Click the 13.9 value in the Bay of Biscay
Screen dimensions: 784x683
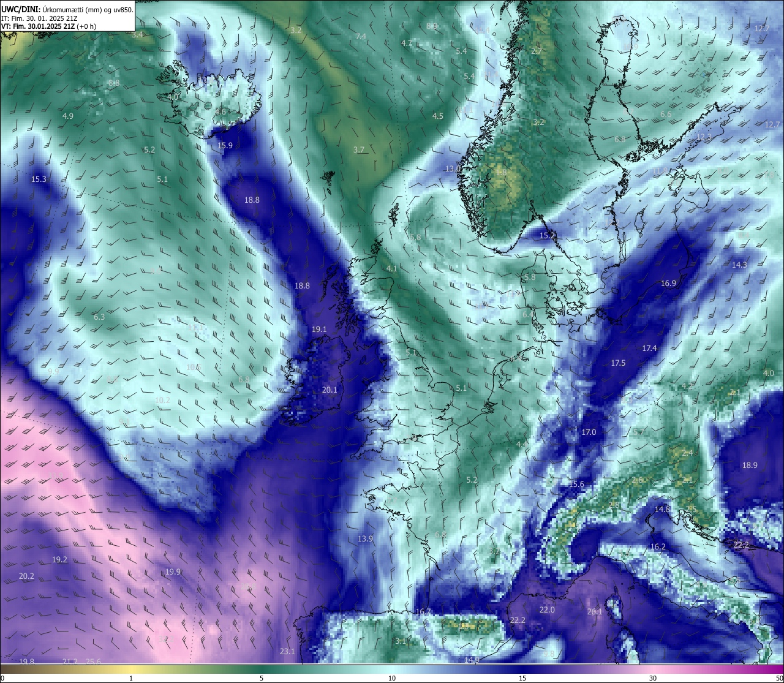[365, 538]
